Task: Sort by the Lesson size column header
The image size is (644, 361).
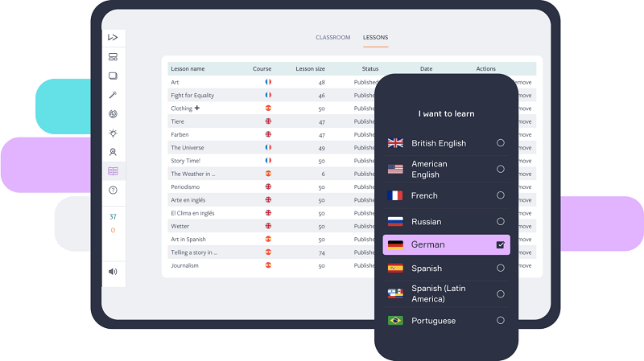Action: point(310,69)
